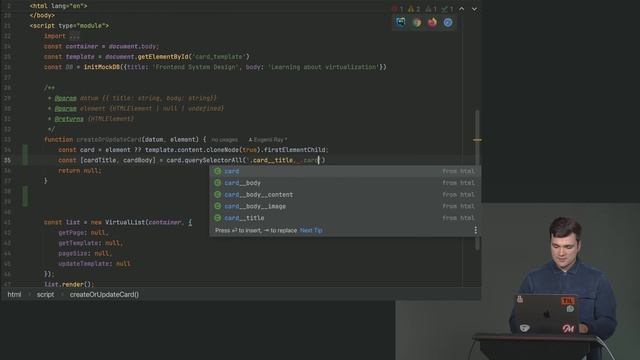Image resolution: width=640 pixels, height=360 pixels.
Task: Click 'createOrUpdateCard' function name
Action: click(109, 140)
